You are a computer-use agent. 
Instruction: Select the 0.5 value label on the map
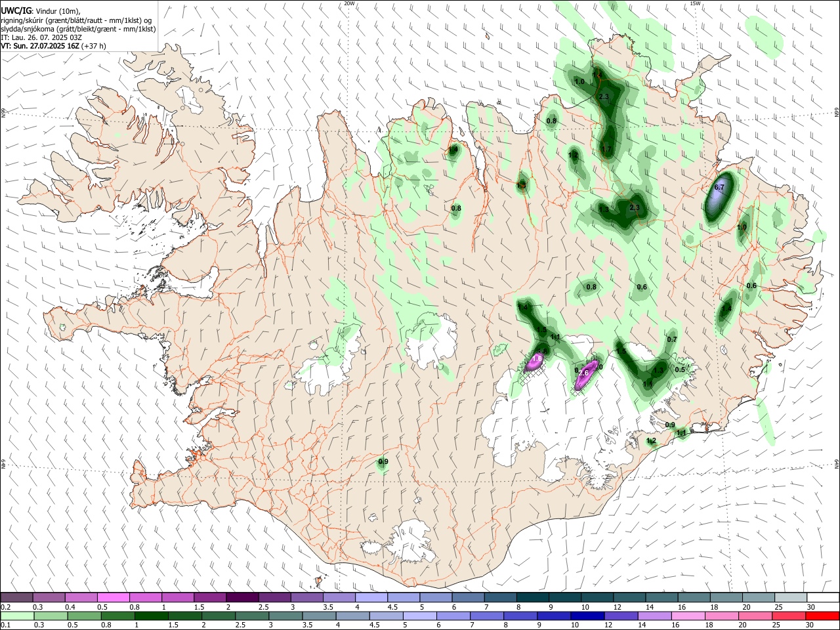click(680, 369)
